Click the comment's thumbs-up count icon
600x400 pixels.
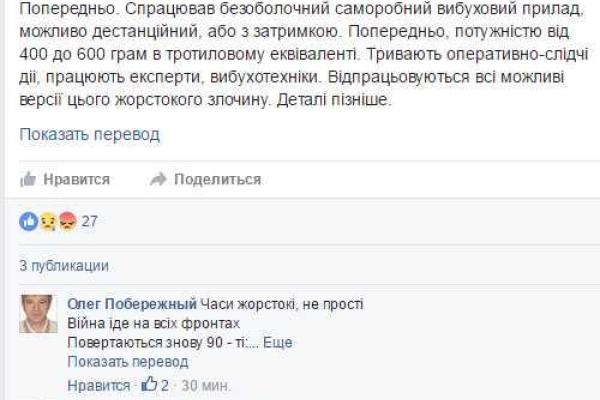150,384
